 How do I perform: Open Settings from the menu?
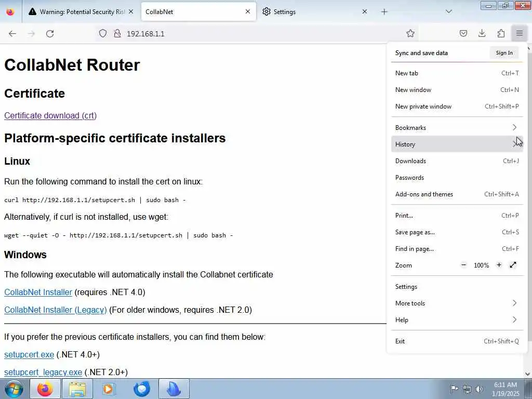pos(457,287)
